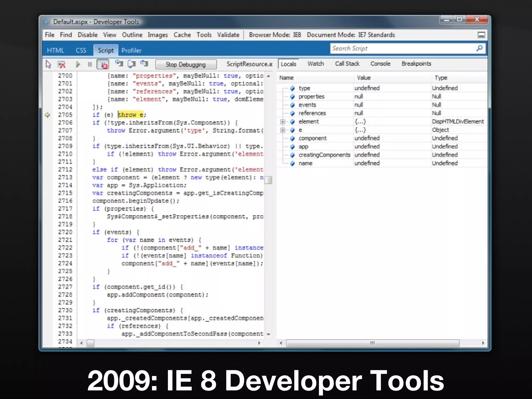Switch to the Watch tab
The width and height of the screenshot is (532, 399).
pyautogui.click(x=316, y=64)
